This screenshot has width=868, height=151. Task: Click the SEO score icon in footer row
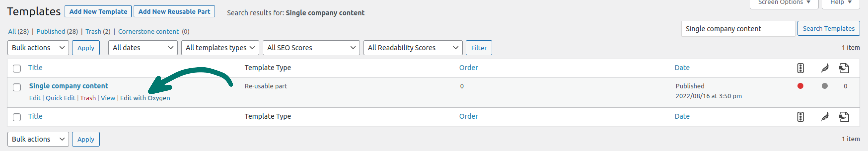coord(800,117)
